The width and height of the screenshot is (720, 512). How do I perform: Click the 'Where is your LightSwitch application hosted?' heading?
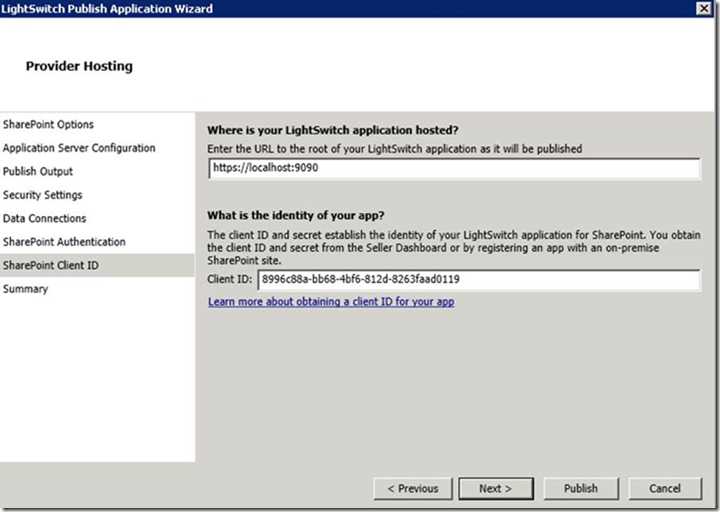coord(333,130)
